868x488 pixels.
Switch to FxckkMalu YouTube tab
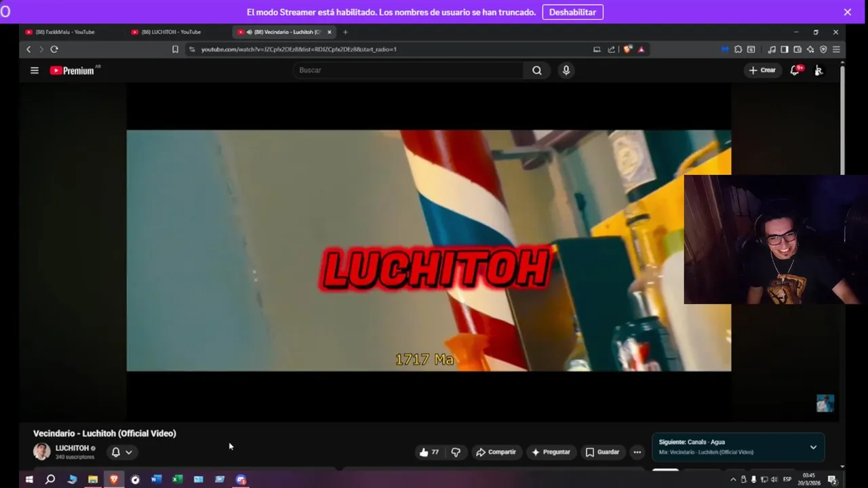tap(64, 32)
